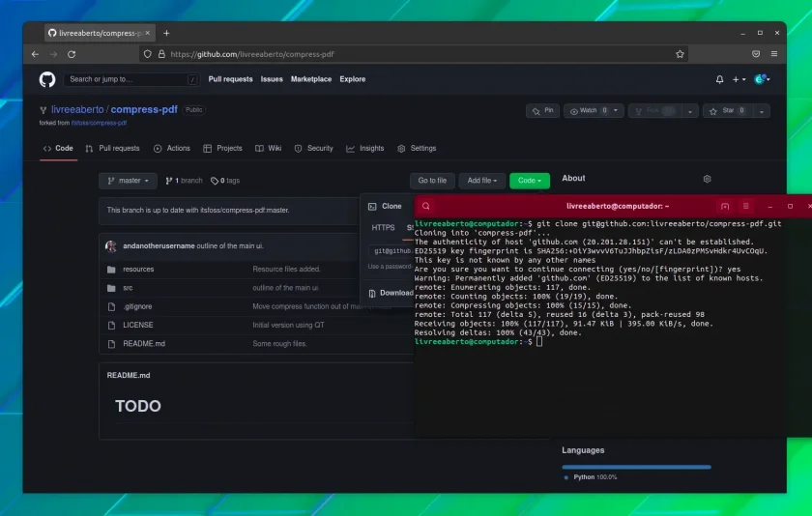Expand the Star lists dropdown arrow
This screenshot has height=516, width=812.
pos(762,111)
